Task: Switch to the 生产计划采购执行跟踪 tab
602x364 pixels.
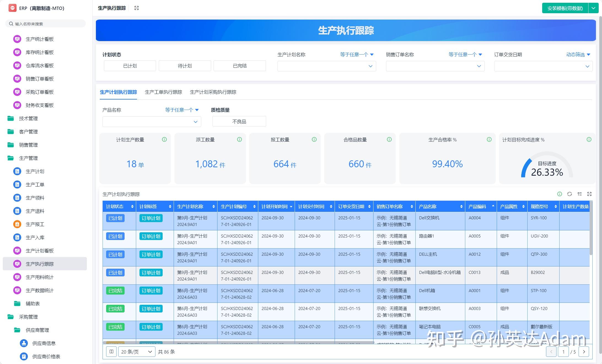Action: coord(213,92)
